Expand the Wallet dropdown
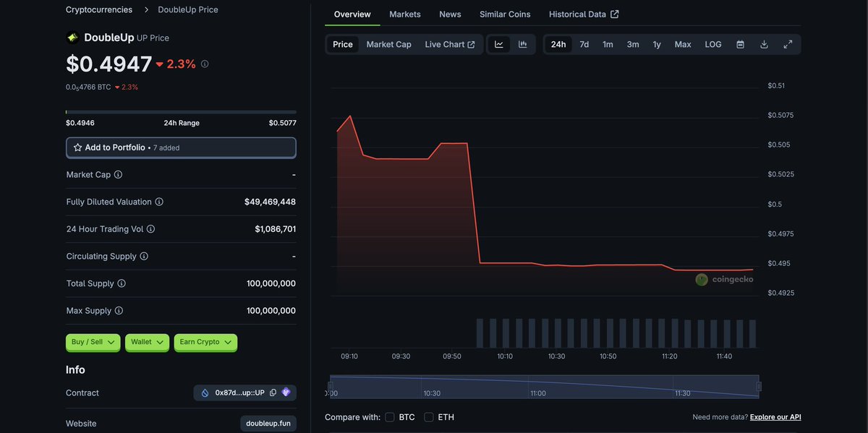Image resolution: width=868 pixels, height=433 pixels. click(146, 342)
